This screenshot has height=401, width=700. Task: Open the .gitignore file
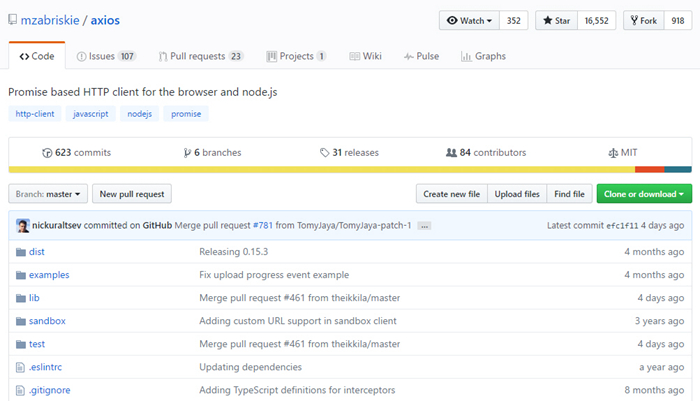(50, 390)
